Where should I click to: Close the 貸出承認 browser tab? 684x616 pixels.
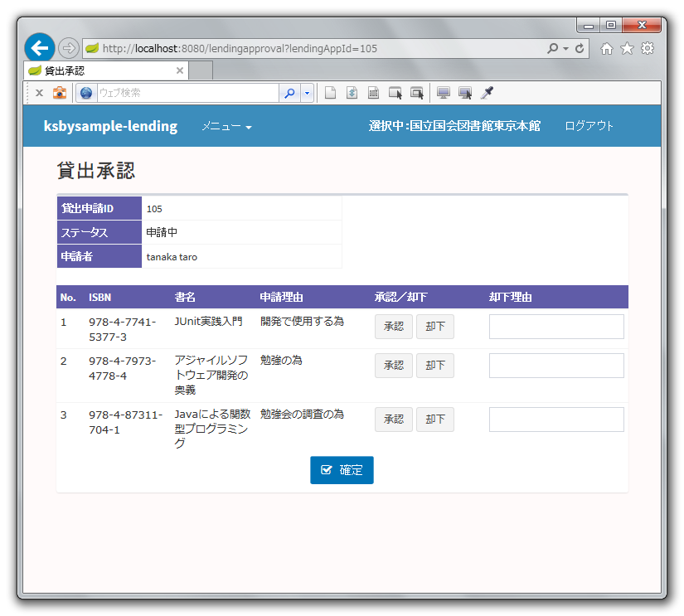tap(180, 70)
